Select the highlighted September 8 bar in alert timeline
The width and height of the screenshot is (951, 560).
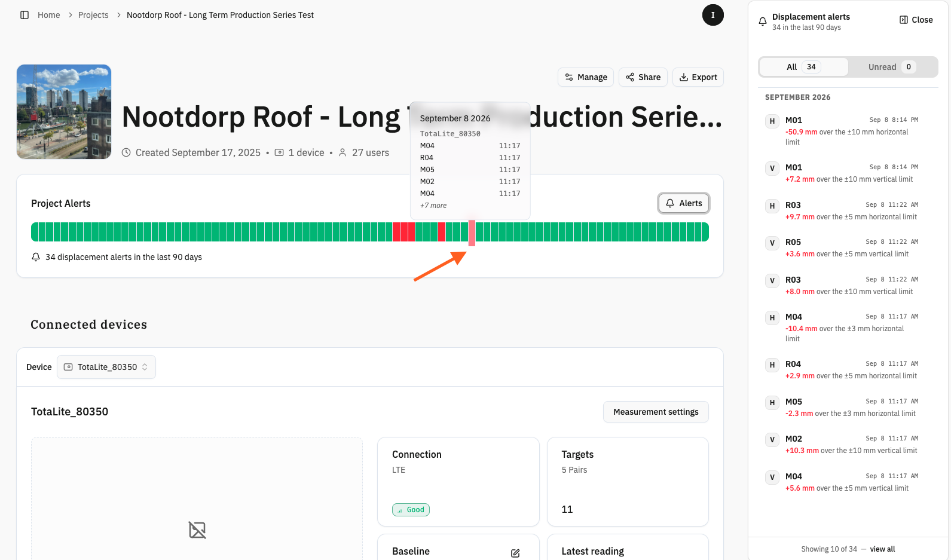pos(472,232)
